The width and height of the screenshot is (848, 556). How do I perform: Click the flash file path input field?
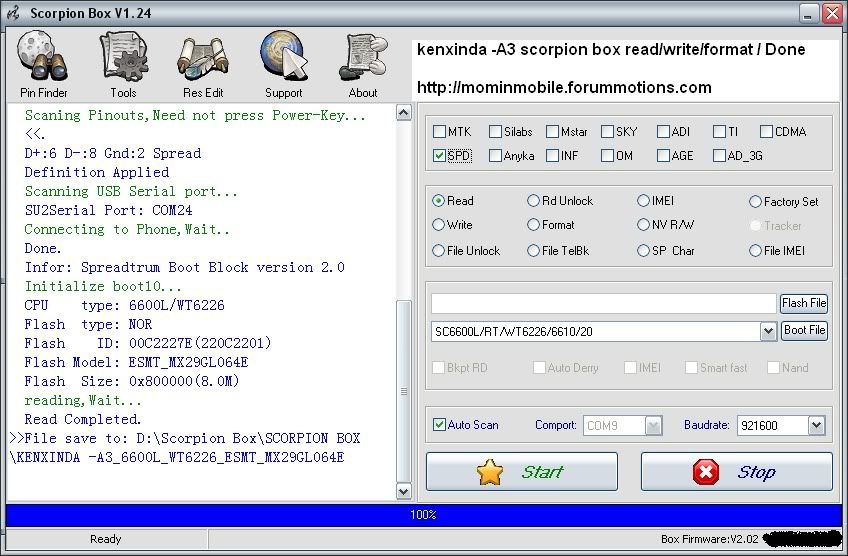pyautogui.click(x=604, y=303)
